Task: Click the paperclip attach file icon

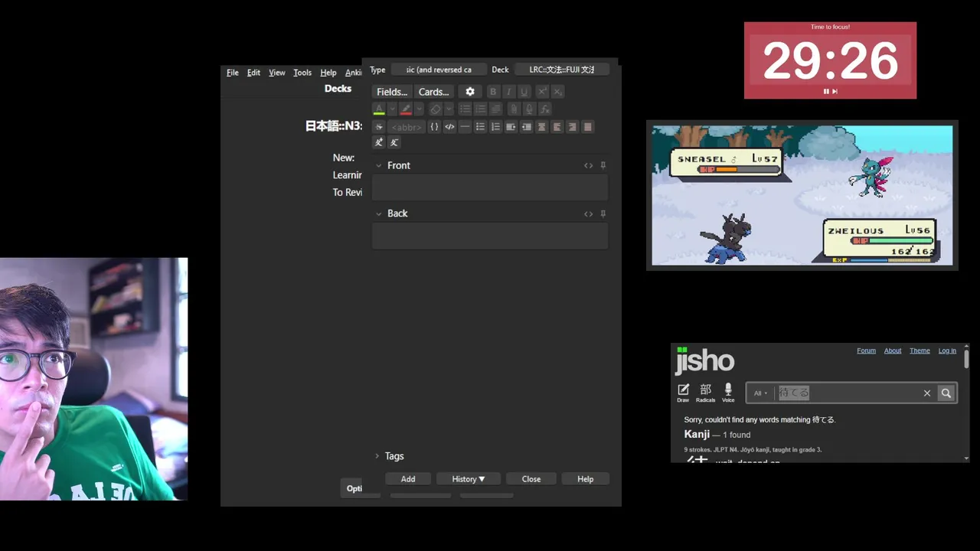Action: pos(514,109)
